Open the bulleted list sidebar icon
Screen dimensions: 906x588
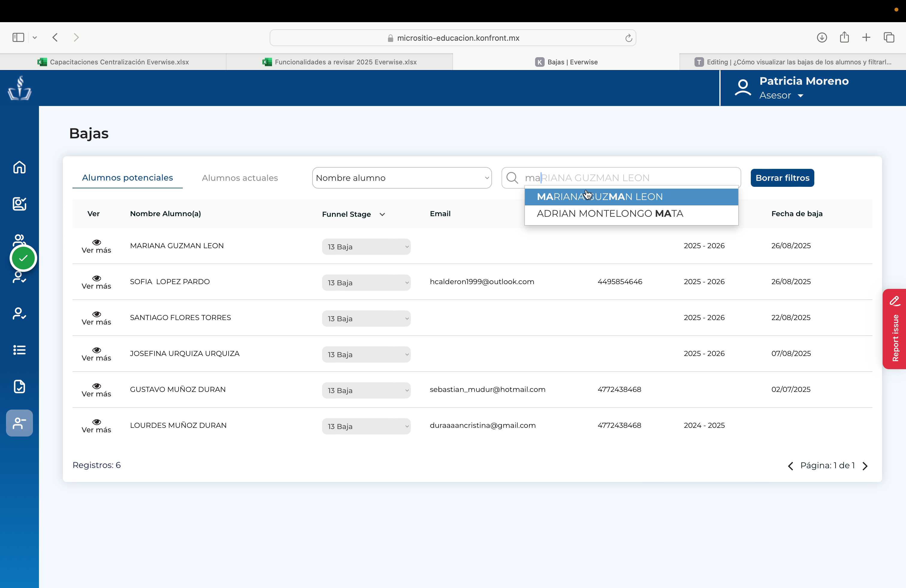pos(19,349)
